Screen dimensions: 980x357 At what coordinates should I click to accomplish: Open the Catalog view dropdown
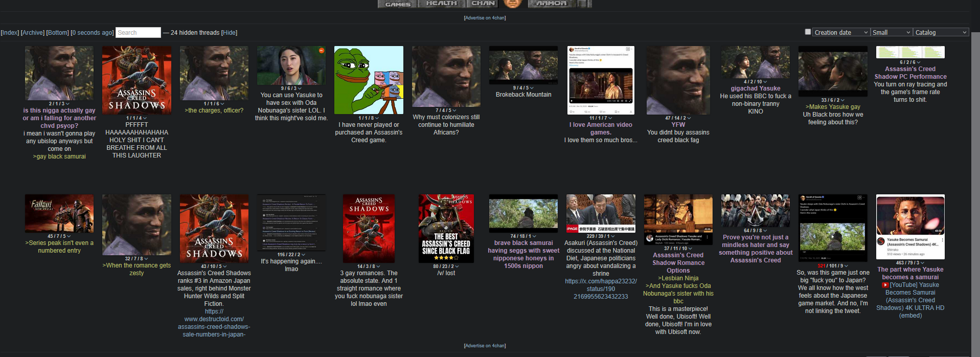[941, 32]
